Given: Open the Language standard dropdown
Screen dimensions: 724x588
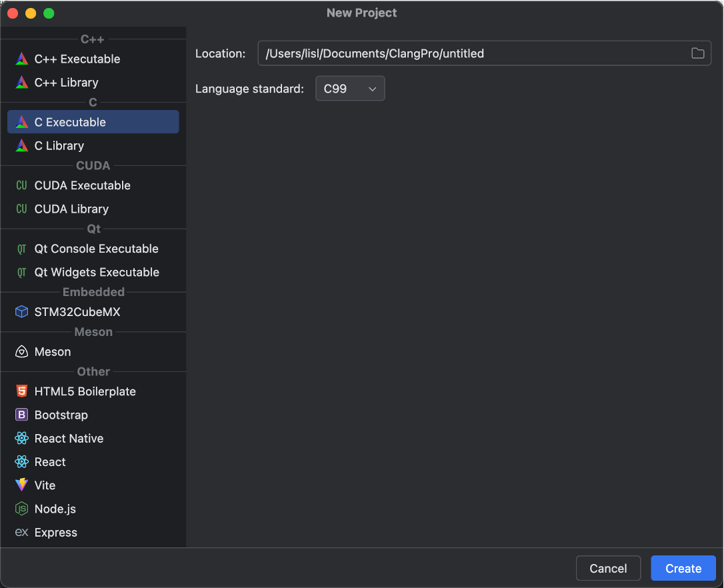Looking at the screenshot, I should 350,89.
